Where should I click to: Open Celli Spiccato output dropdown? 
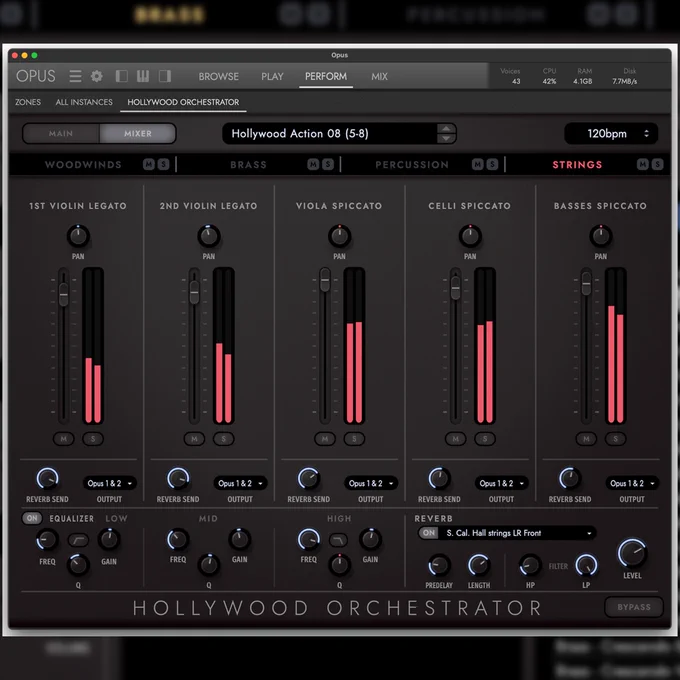coord(502,483)
